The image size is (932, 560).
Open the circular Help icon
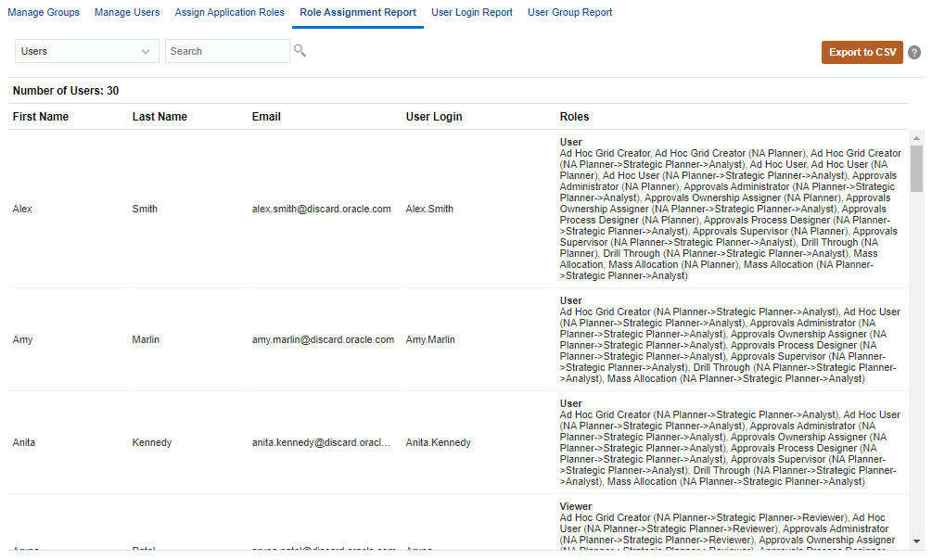coord(914,52)
